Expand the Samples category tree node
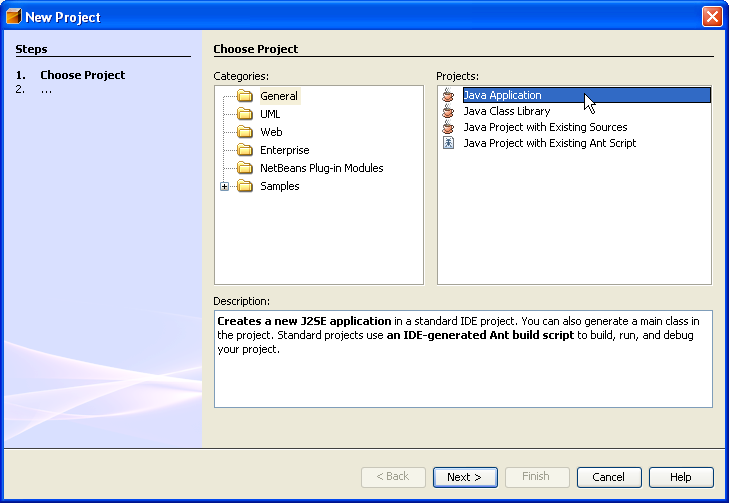 click(x=225, y=186)
